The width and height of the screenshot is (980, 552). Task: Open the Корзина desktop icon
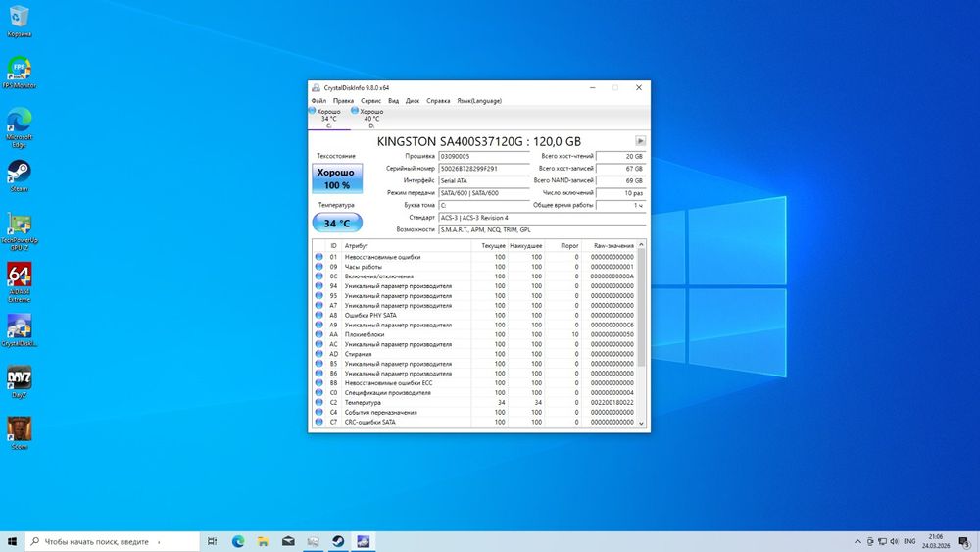click(19, 22)
